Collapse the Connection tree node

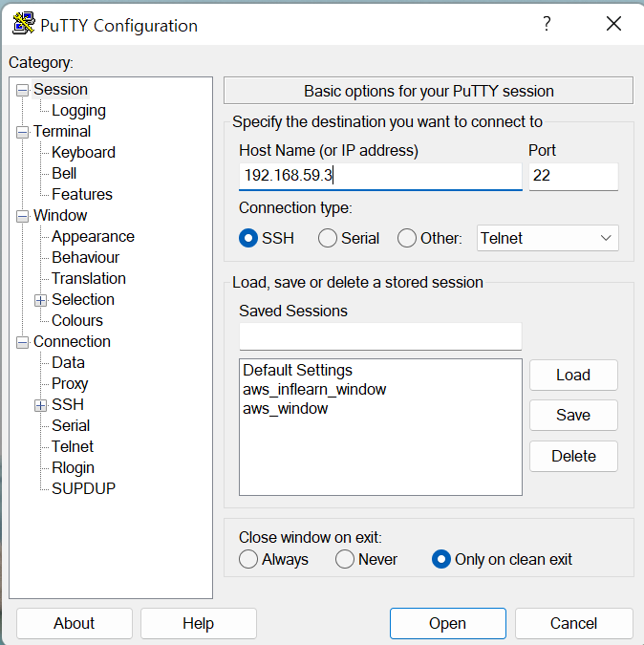[x=23, y=342]
